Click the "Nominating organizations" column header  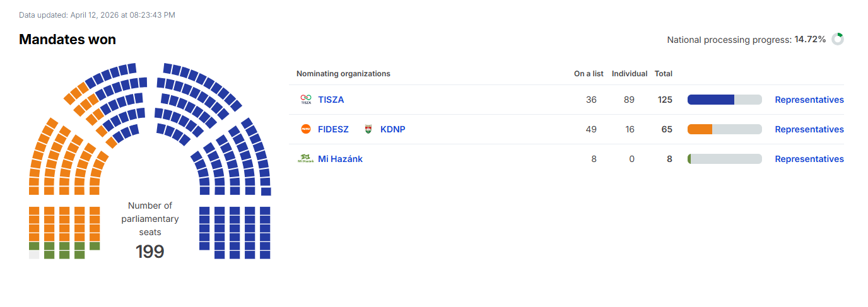[343, 74]
